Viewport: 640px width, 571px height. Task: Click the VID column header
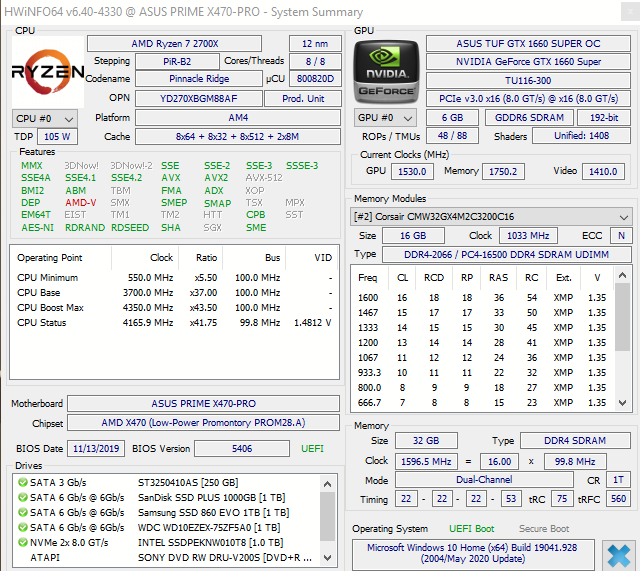pyautogui.click(x=312, y=258)
